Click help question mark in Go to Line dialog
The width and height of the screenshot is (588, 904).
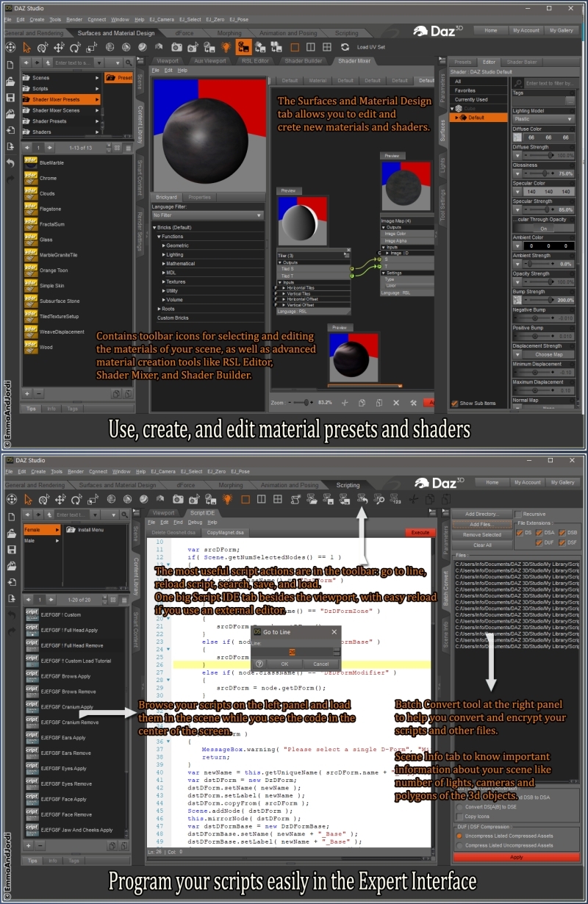pos(259,664)
